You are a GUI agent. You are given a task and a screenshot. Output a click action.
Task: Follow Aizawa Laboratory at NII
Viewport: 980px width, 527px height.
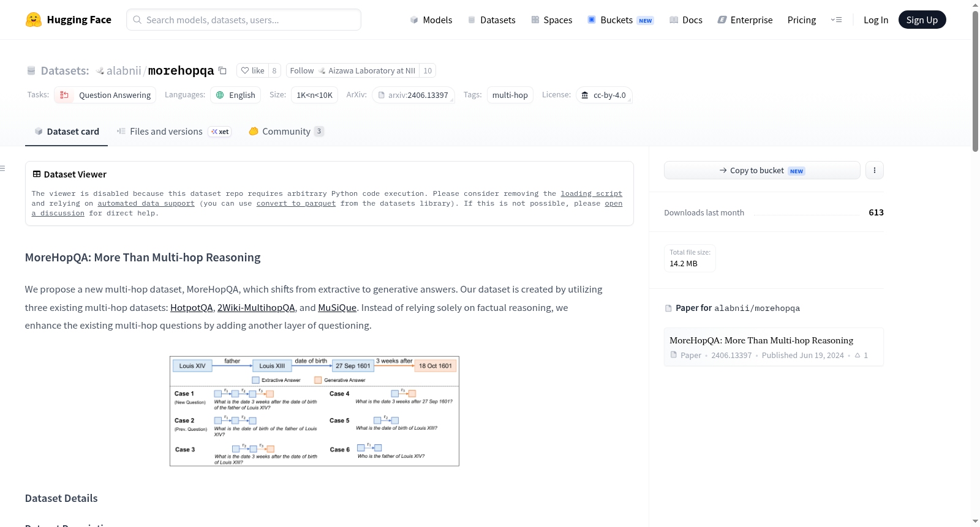tap(352, 70)
